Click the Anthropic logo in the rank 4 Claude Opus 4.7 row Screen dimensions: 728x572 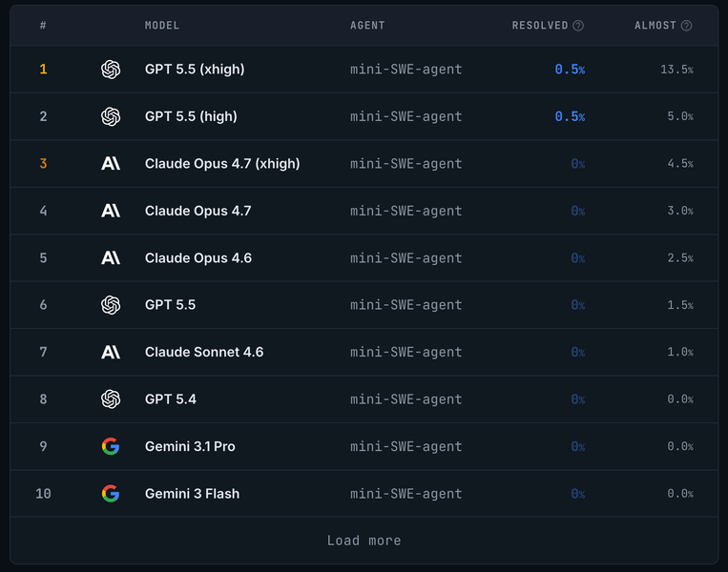(x=111, y=211)
